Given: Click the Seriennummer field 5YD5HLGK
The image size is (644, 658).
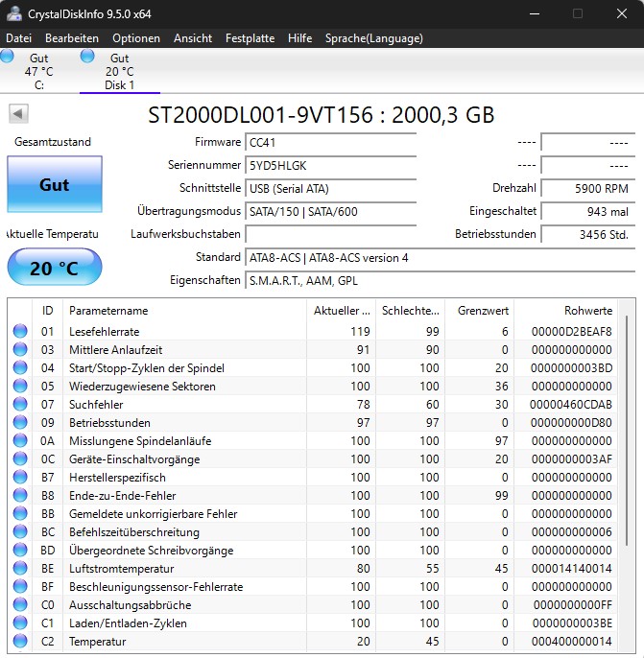Looking at the screenshot, I should (331, 165).
